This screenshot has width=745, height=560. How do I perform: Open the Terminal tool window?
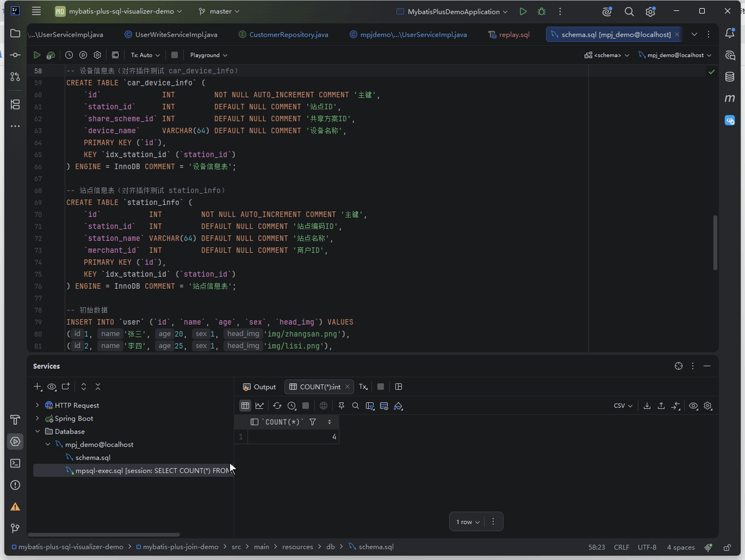coord(15,463)
